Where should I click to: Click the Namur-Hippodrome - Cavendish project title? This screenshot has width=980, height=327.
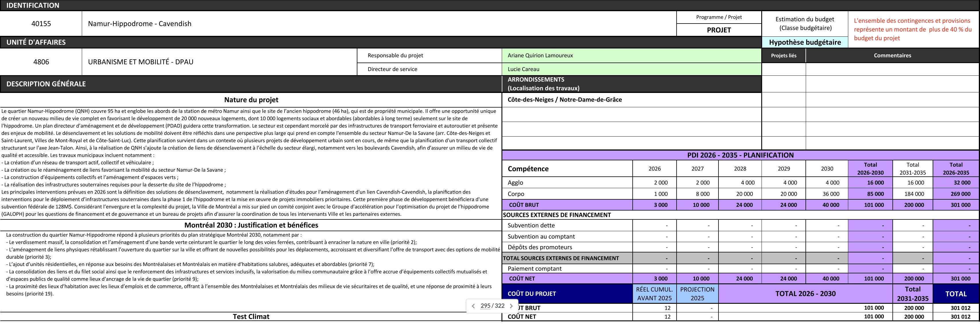(x=140, y=24)
